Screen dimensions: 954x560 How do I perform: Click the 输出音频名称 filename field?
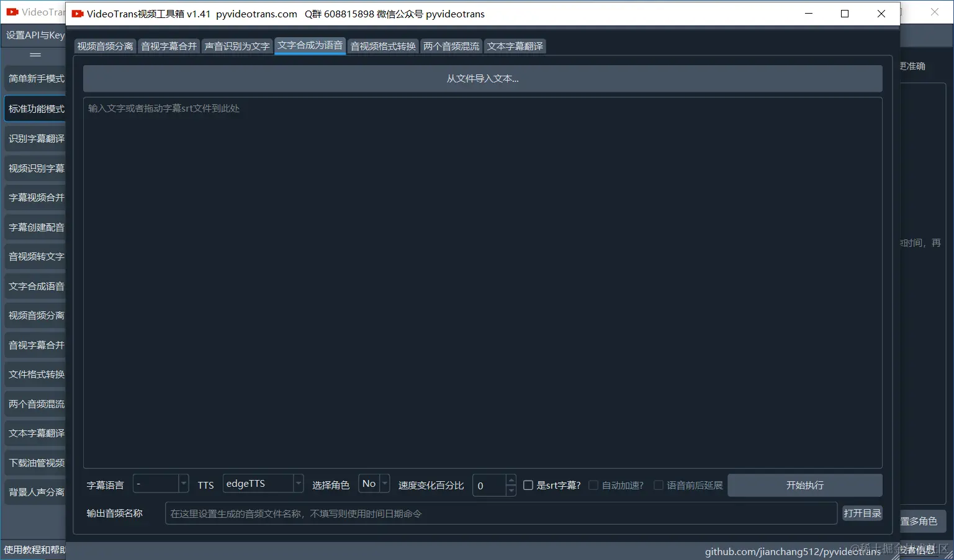click(501, 513)
